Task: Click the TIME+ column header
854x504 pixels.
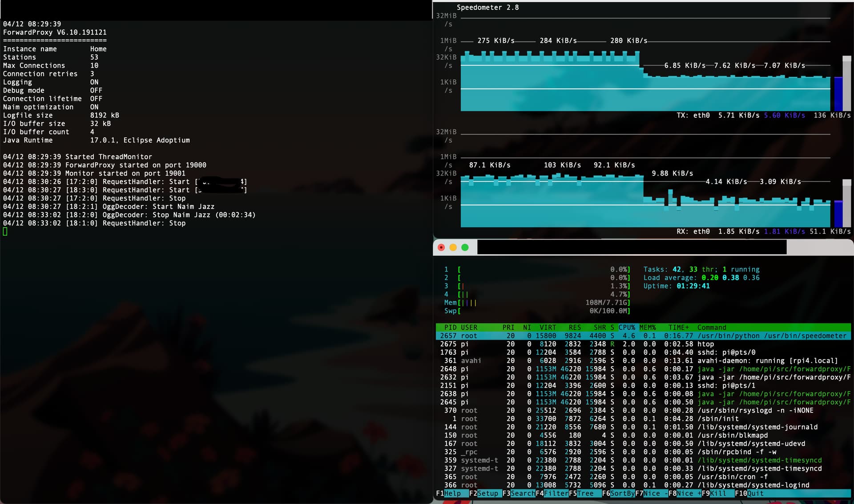Action: click(x=678, y=328)
